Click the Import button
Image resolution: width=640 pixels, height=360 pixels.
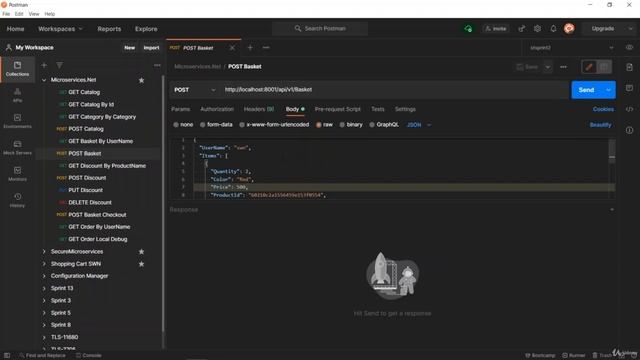pos(151,48)
